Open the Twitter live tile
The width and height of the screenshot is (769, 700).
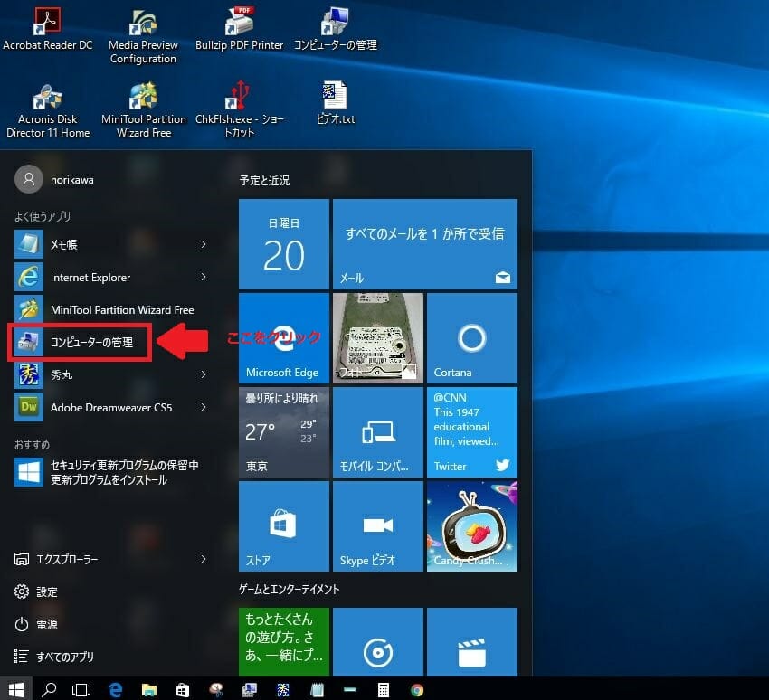click(471, 431)
